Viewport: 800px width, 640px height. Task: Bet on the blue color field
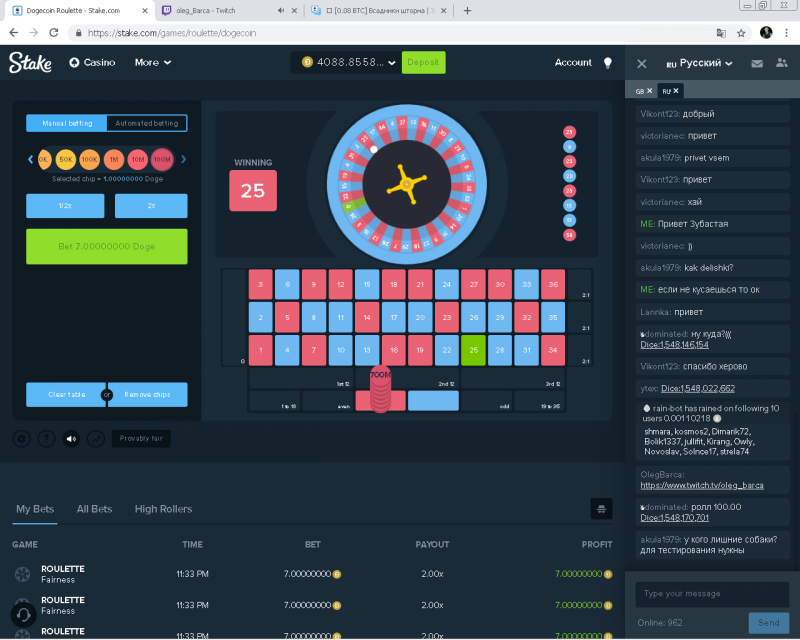pyautogui.click(x=433, y=401)
